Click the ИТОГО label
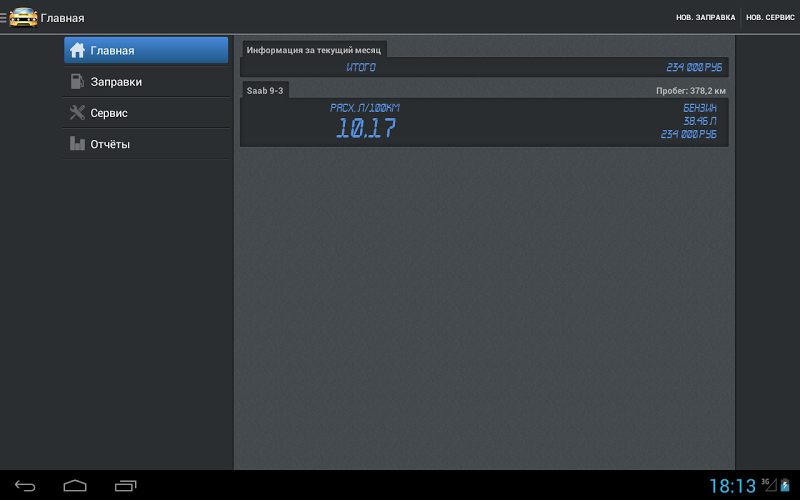 361,67
